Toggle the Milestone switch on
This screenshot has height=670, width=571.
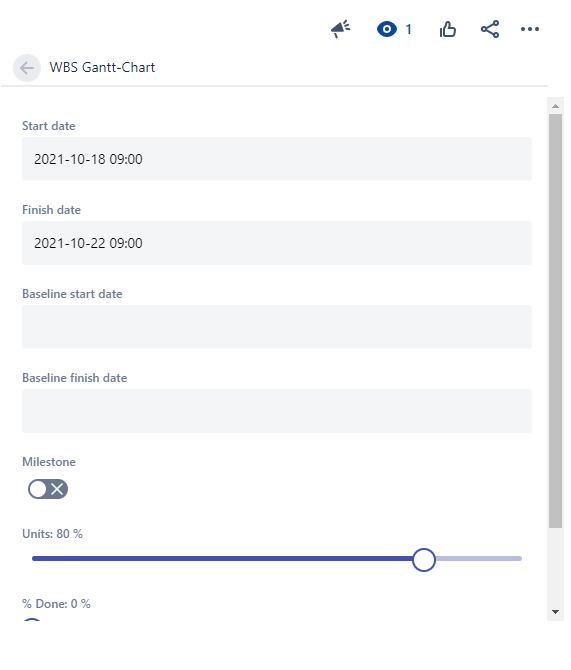(48, 489)
